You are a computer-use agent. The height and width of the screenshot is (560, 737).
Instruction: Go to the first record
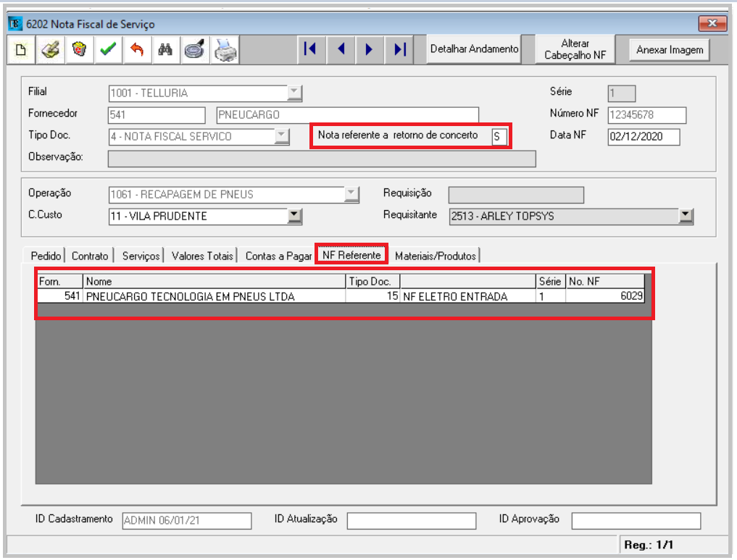click(311, 49)
